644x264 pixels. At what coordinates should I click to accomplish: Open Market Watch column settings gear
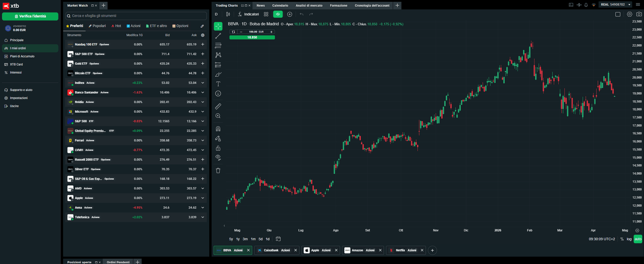(x=203, y=35)
